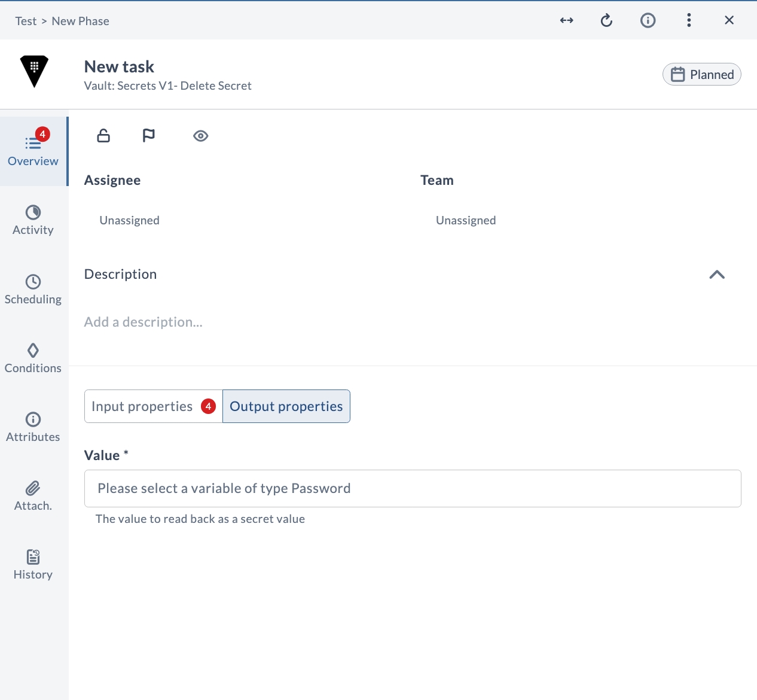This screenshot has height=700, width=757.
Task: Show task History in sidebar
Action: 33,565
